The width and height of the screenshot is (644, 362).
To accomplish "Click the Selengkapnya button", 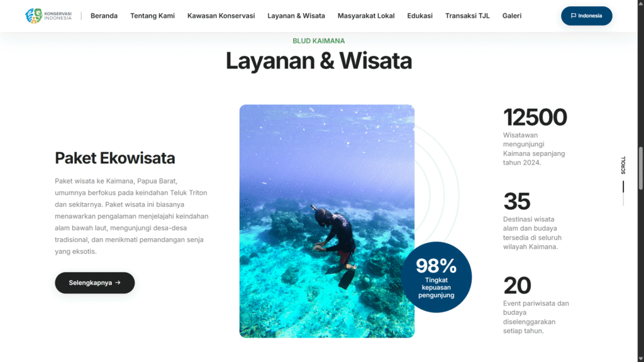I will 95,283.
